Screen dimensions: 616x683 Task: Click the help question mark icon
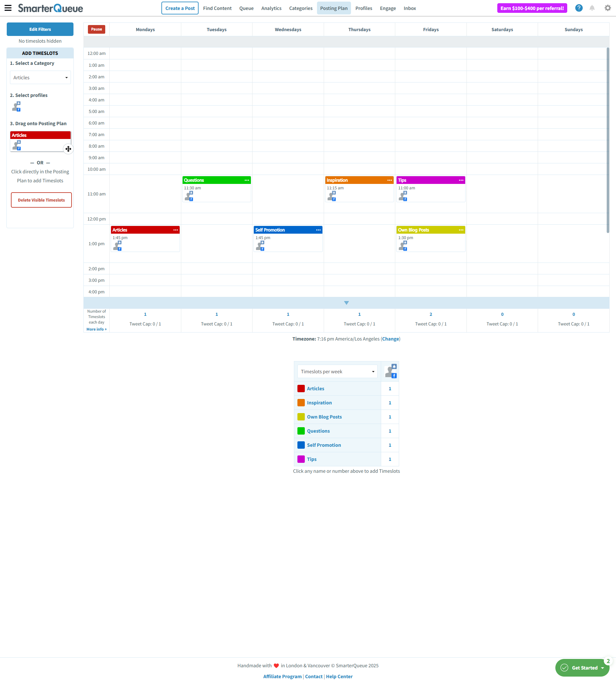click(579, 8)
